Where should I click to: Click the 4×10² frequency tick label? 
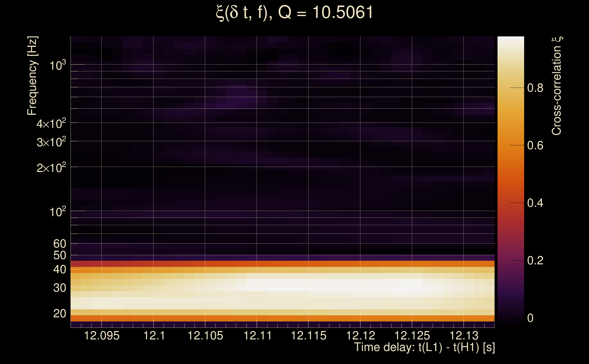(51, 124)
